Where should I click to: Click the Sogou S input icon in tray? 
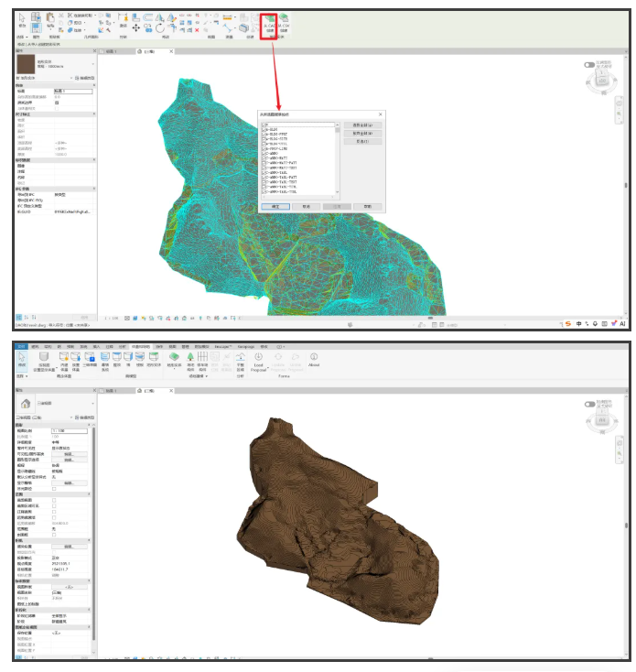tap(568, 323)
